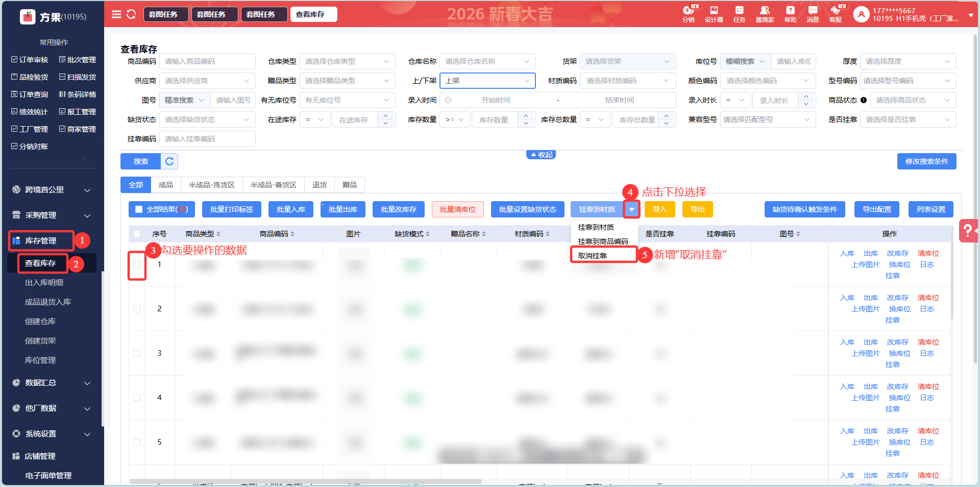This screenshot has width=980, height=487.
Task: Click the 批量打印标签 button
Action: [x=231, y=209]
